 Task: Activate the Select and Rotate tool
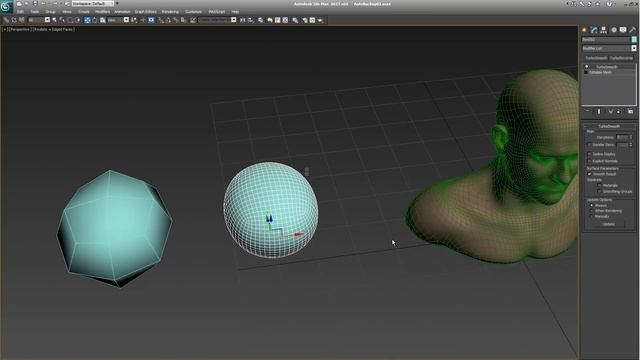click(95, 20)
